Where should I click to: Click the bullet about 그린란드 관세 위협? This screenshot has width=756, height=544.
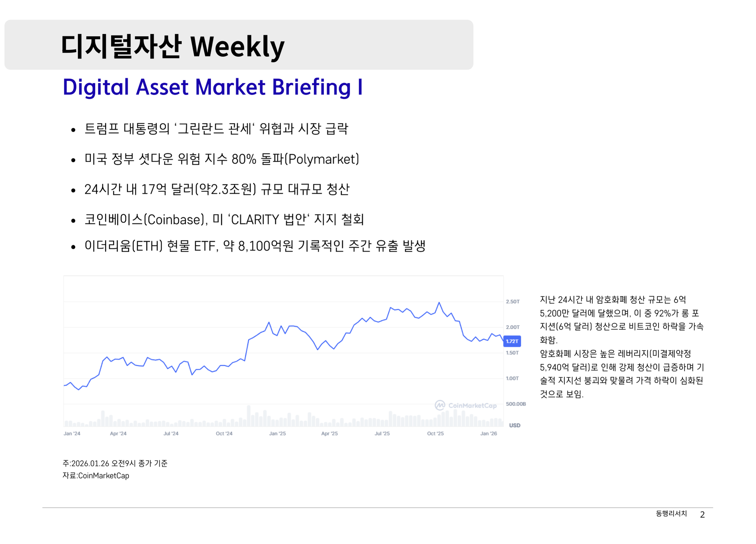pos(216,129)
